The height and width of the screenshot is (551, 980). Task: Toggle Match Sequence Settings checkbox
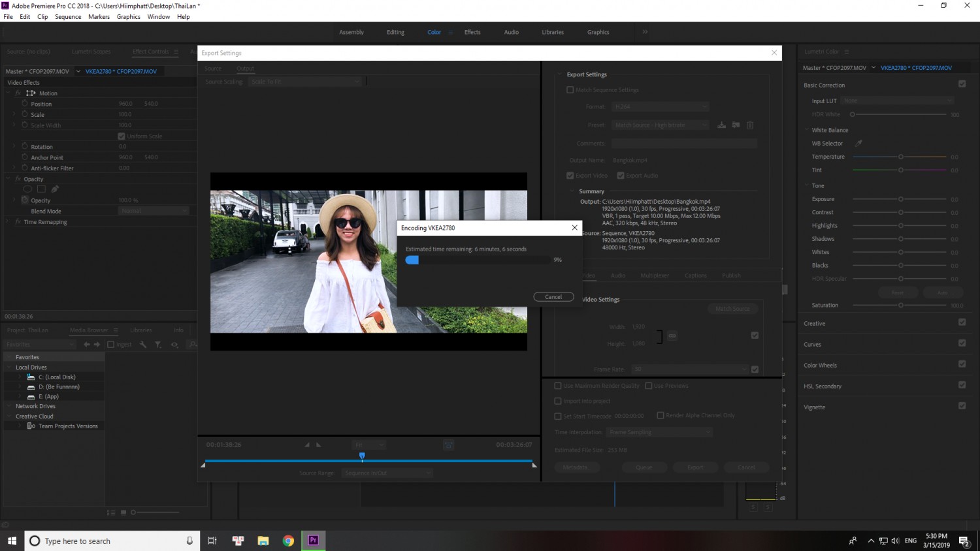click(x=570, y=90)
